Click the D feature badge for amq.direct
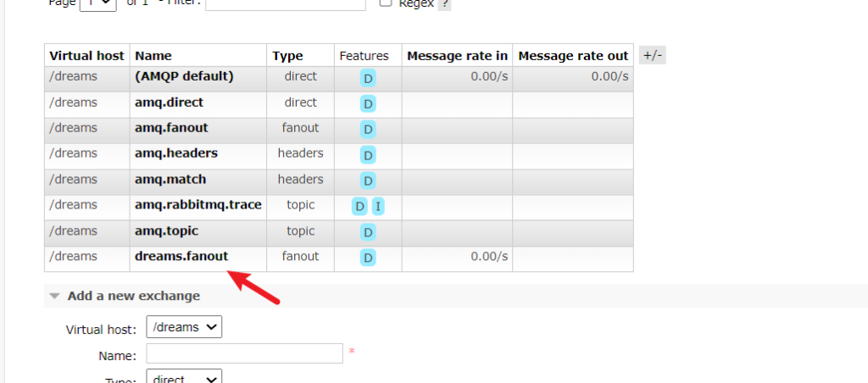Viewport: 868px width, 383px height. (x=368, y=104)
